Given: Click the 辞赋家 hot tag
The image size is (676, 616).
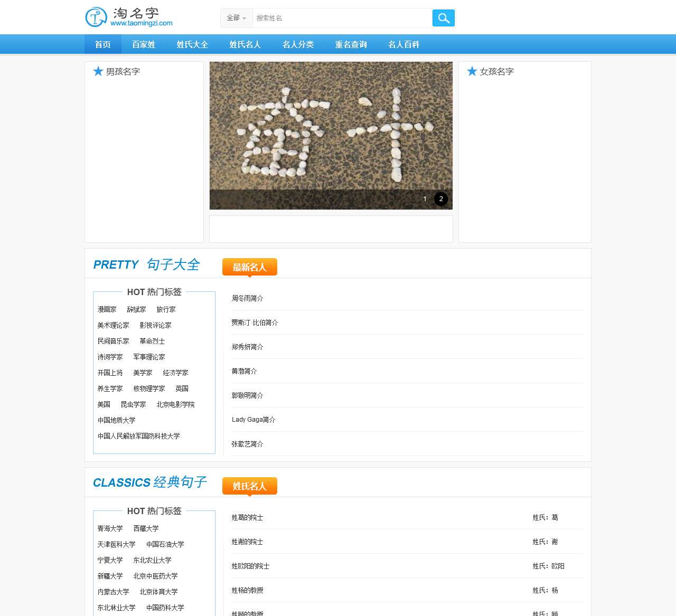Looking at the screenshot, I should click(x=137, y=309).
